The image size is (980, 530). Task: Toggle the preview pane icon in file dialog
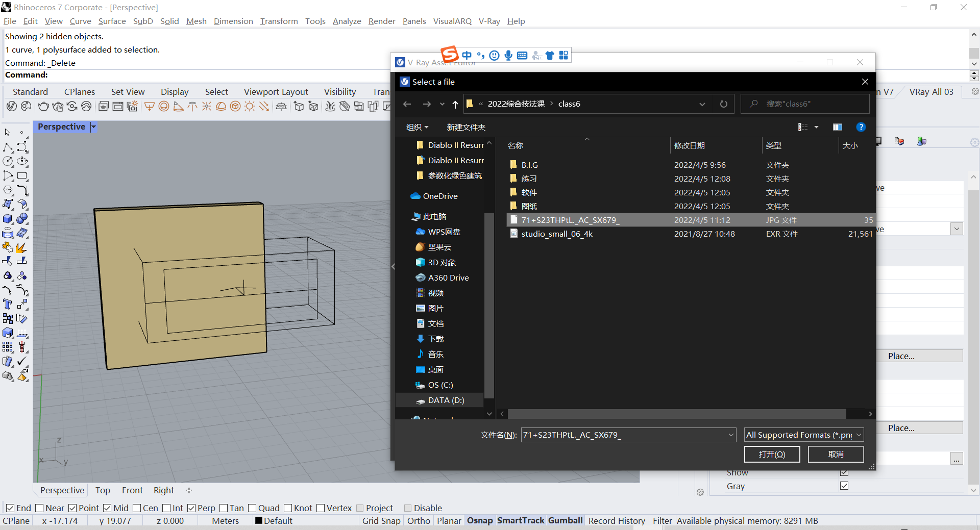[x=838, y=127]
